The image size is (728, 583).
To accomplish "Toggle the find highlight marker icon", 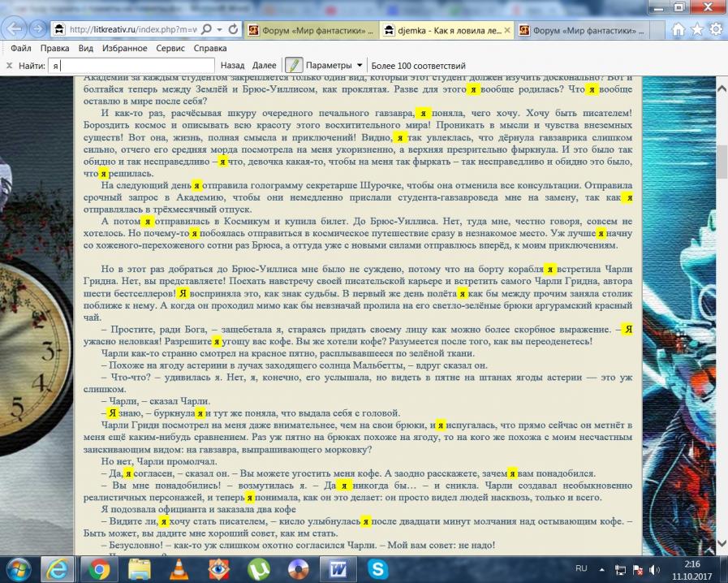I will [293, 65].
